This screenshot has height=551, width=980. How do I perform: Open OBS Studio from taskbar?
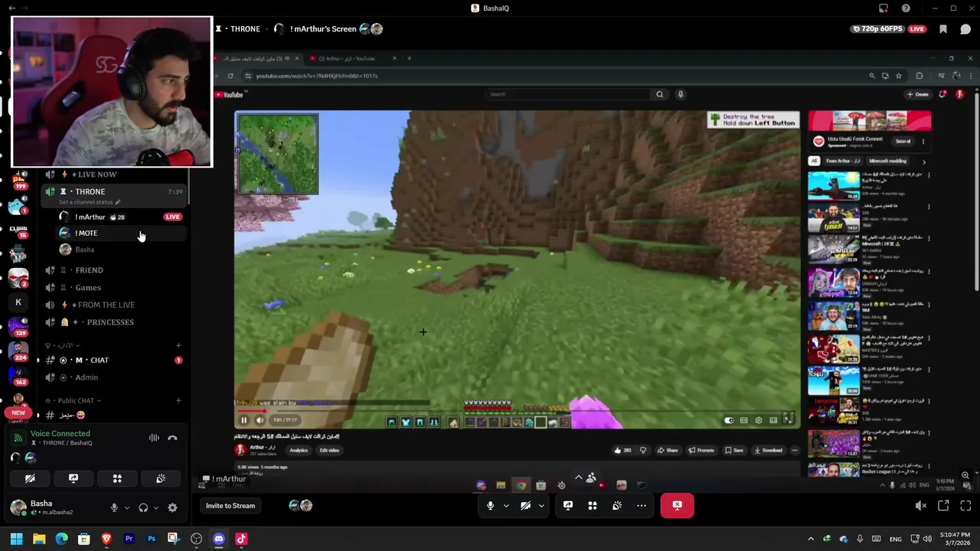click(196, 539)
